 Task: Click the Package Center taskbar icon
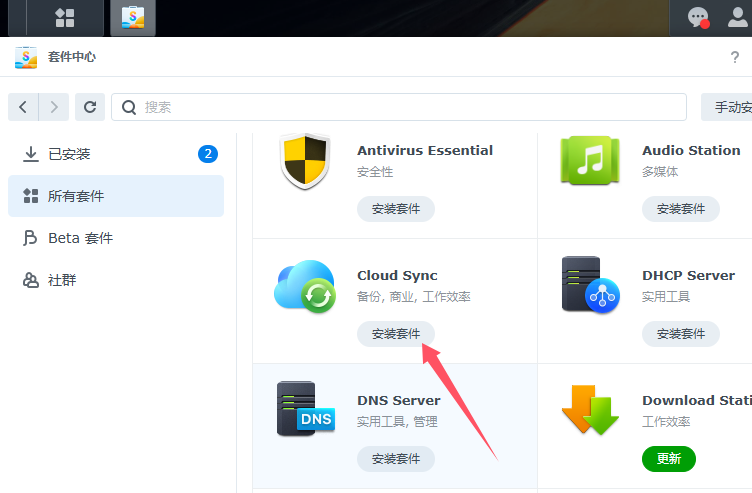pyautogui.click(x=132, y=17)
